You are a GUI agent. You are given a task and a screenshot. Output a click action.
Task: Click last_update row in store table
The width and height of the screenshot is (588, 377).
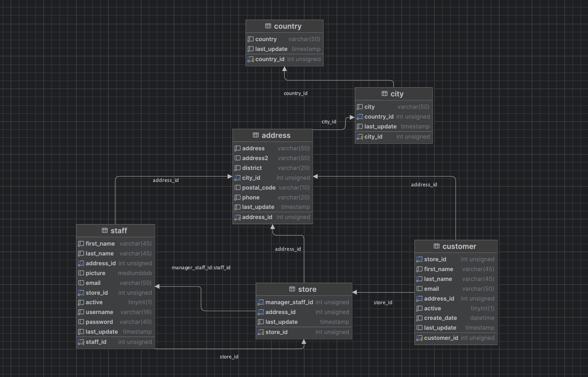click(304, 322)
